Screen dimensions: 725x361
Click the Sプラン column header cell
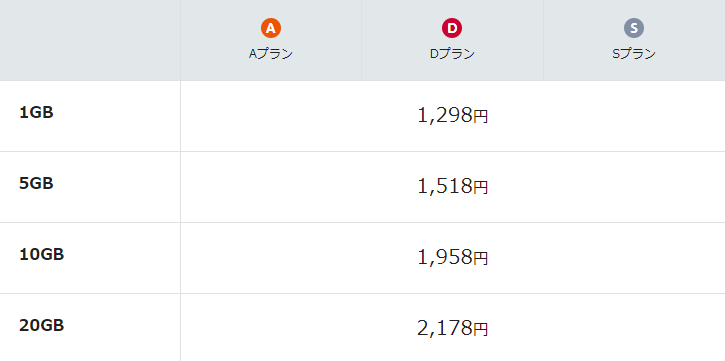coord(634,40)
